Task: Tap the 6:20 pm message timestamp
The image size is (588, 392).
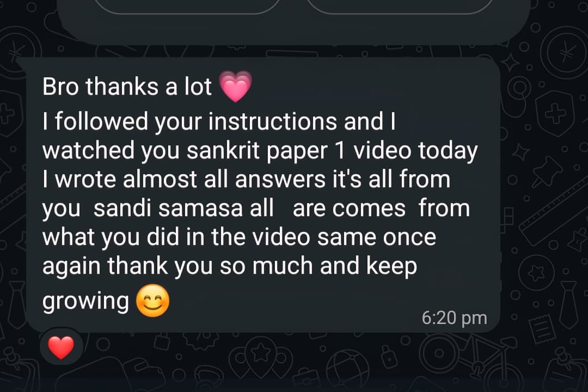Action: (454, 318)
